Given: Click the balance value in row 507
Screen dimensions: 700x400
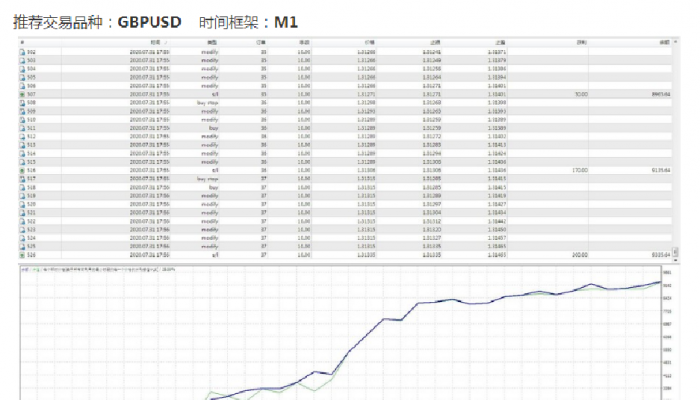Looking at the screenshot, I should (x=661, y=95).
